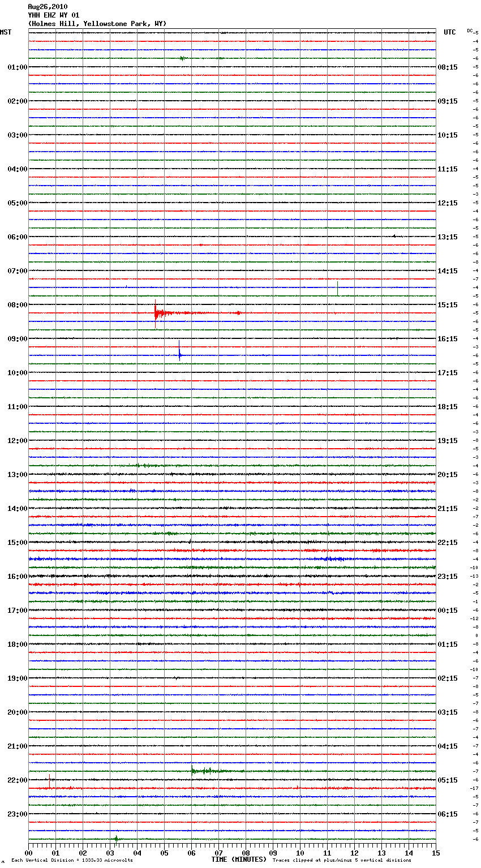This screenshot has height=868, width=481.
Task: Select the 01:00 MST time label
Action: pos(18,67)
